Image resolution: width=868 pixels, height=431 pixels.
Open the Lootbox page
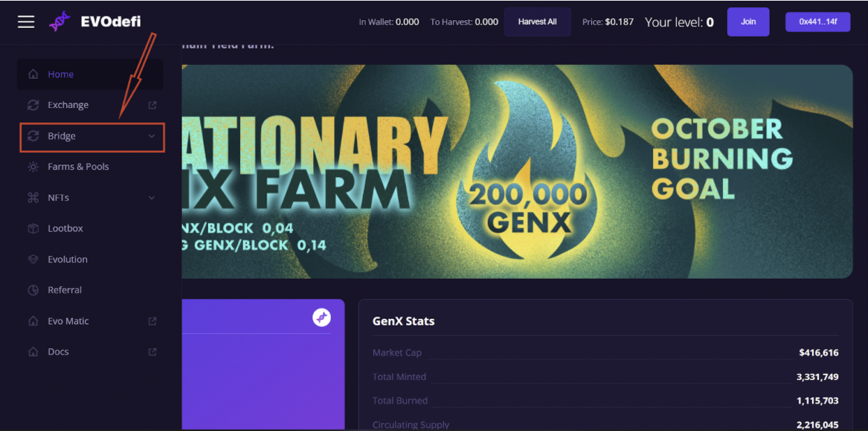90,228
